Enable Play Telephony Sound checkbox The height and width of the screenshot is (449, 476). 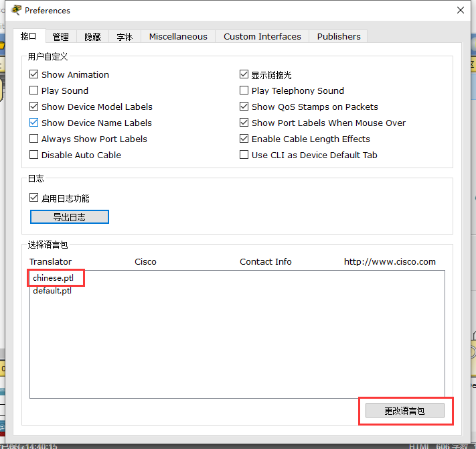click(244, 90)
